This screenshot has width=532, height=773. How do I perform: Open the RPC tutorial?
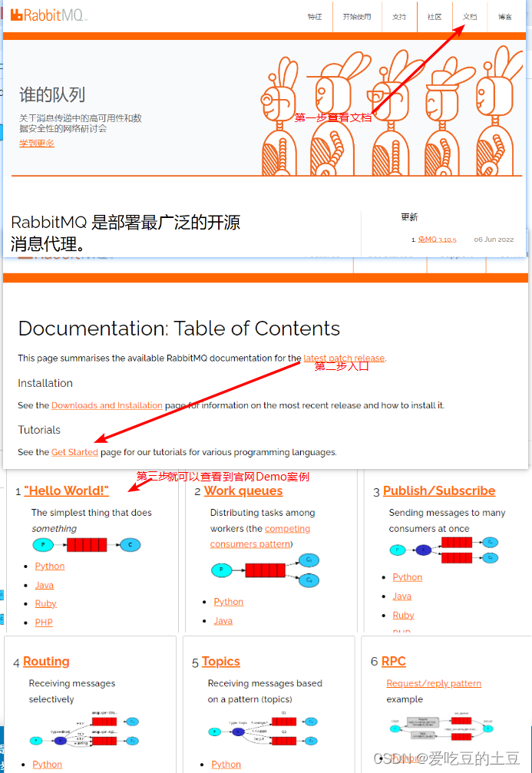(394, 661)
